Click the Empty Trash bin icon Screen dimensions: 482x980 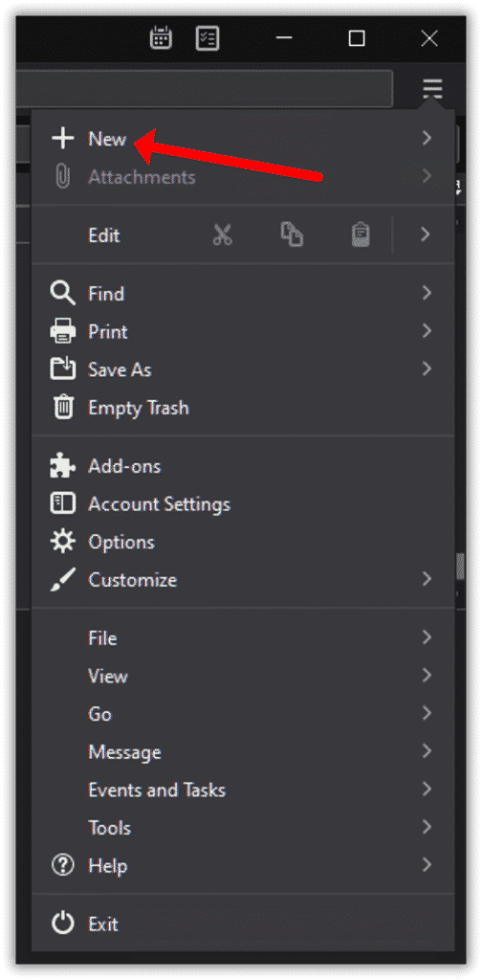click(x=62, y=408)
